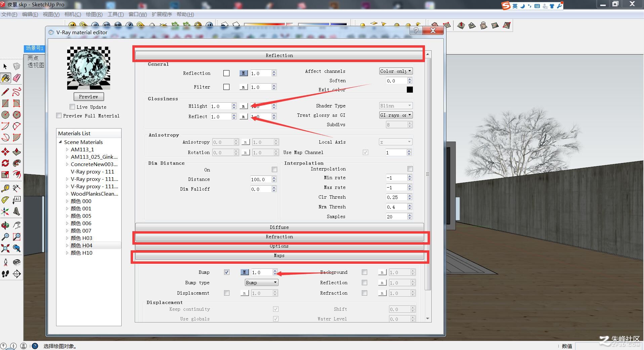Toggle Preview Full Material checkbox

click(x=59, y=115)
